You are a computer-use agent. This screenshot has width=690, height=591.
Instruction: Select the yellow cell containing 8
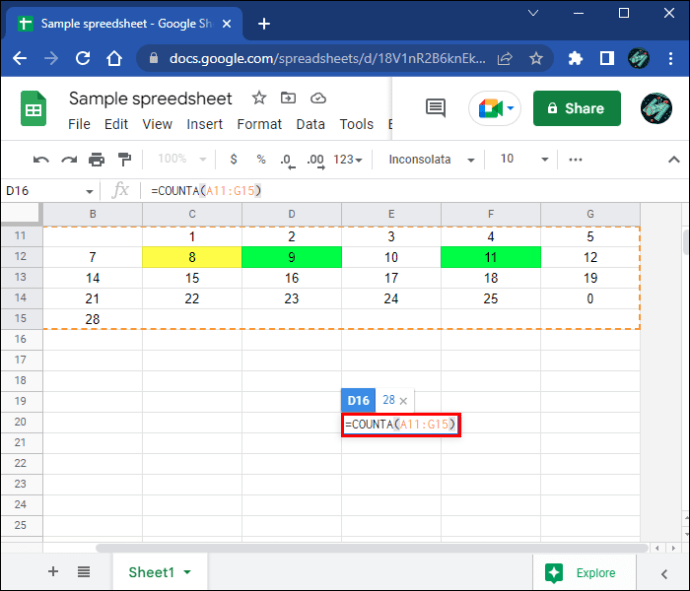coord(192,257)
